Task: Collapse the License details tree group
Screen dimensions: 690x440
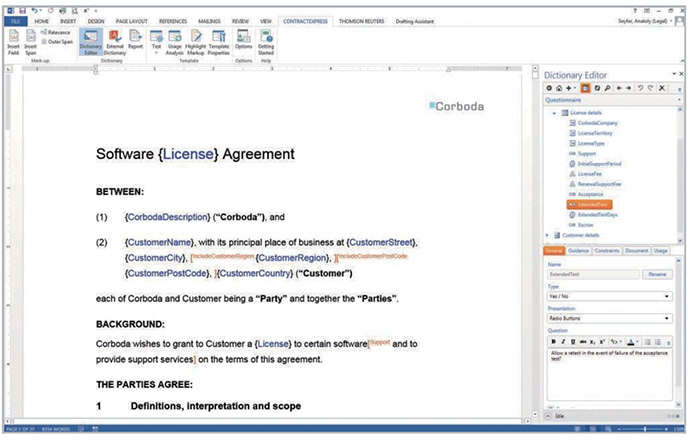Action: pyautogui.click(x=554, y=113)
